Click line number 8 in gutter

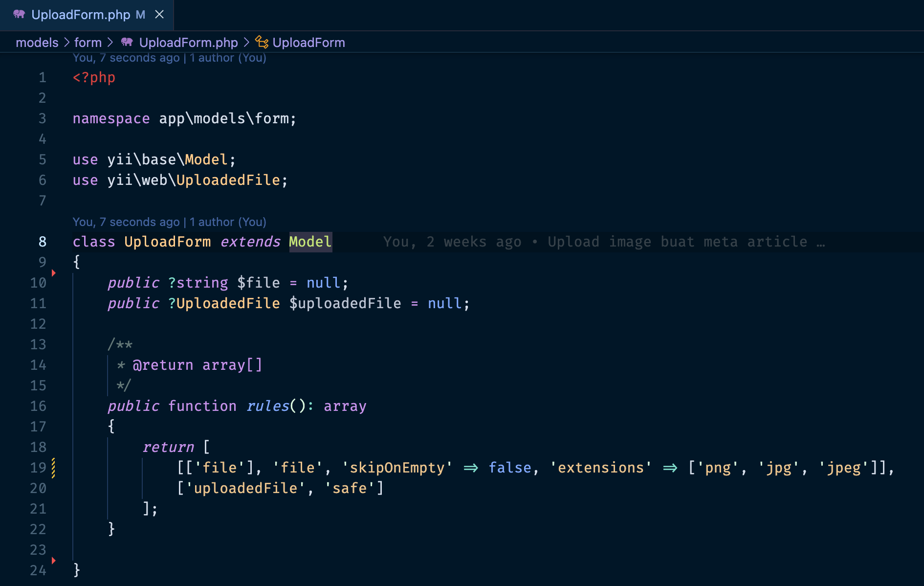[43, 242]
